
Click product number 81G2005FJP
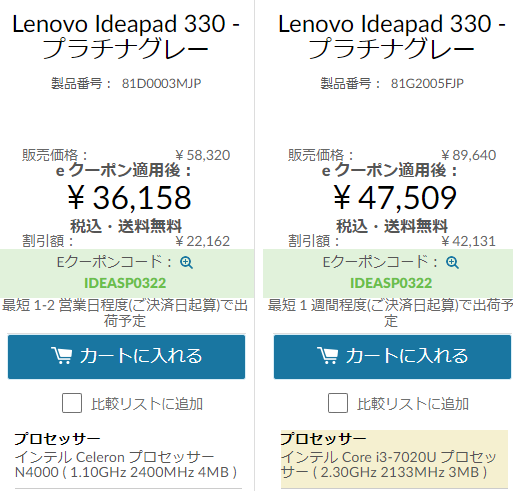[427, 83]
